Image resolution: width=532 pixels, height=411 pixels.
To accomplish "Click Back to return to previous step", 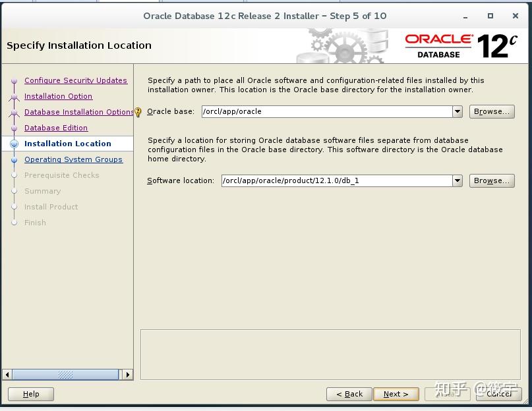I will [x=349, y=394].
